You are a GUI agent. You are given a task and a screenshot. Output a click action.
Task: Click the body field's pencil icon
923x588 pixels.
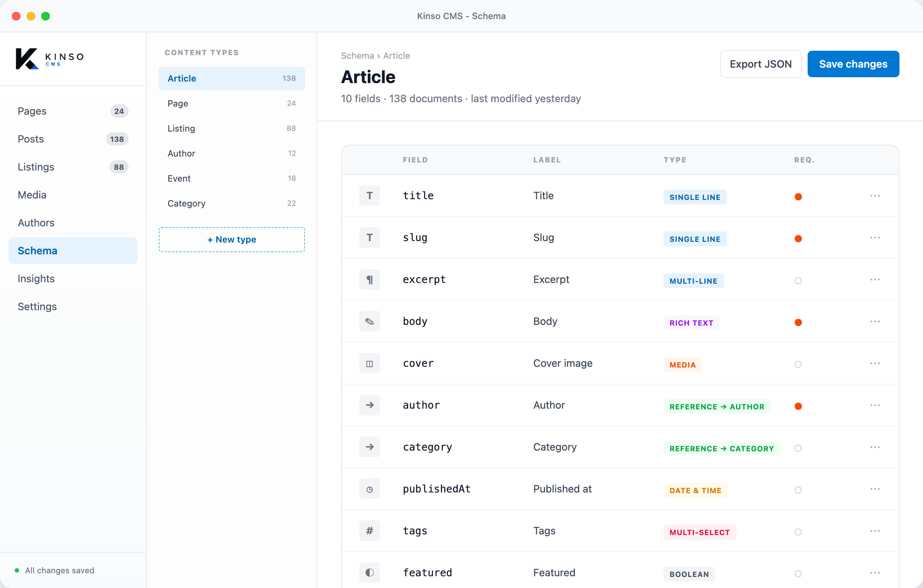click(370, 321)
